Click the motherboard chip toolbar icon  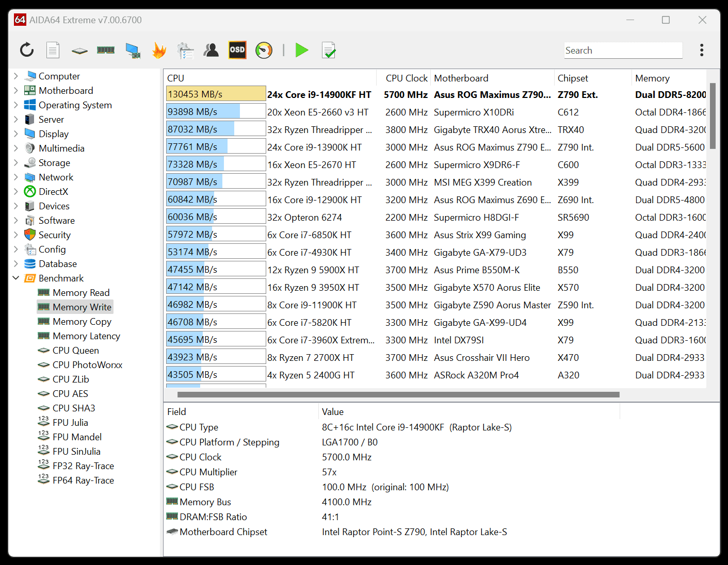tap(79, 51)
